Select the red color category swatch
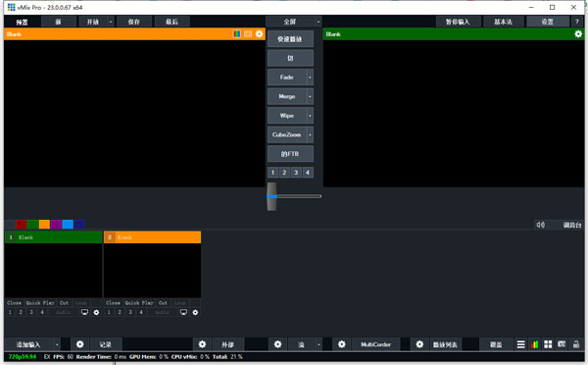Screen dimensions: 588x365 (x=21, y=224)
